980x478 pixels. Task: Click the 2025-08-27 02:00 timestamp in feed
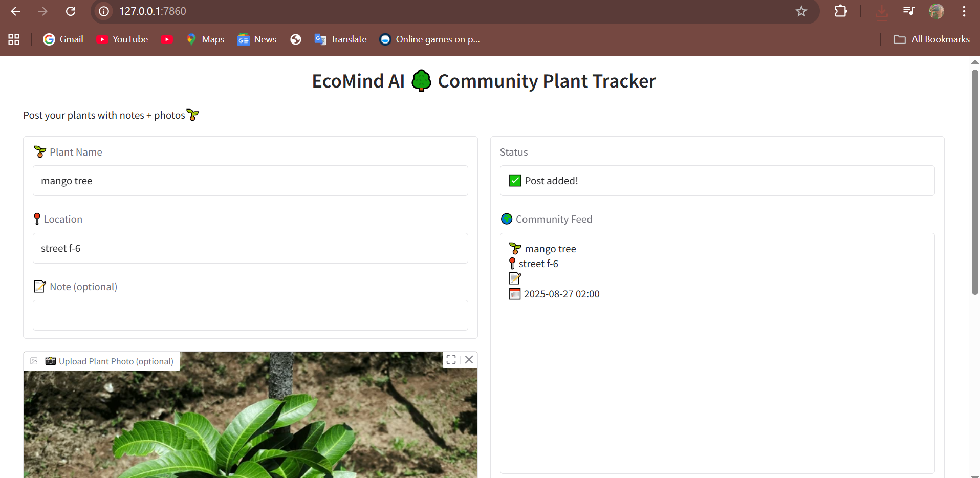pos(561,294)
